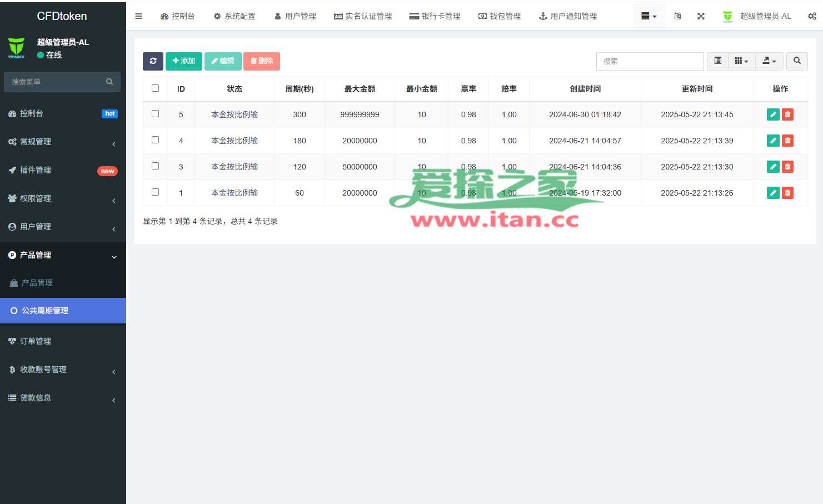This screenshot has height=504, width=823.
Task: Click the table 搜索 input field
Action: [650, 61]
